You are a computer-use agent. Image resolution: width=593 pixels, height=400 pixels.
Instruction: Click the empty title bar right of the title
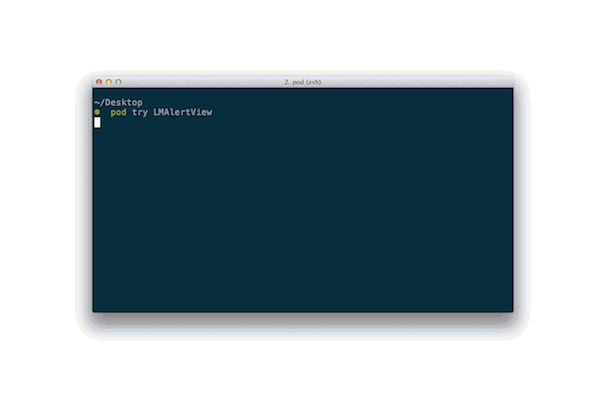[x=416, y=82]
